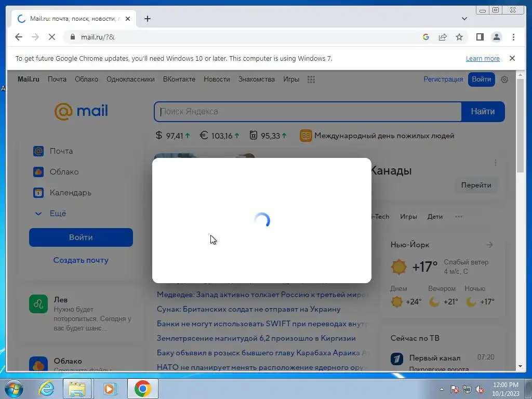Click the volume icon in tray
The height and width of the screenshot is (399, 532).
pos(480,389)
